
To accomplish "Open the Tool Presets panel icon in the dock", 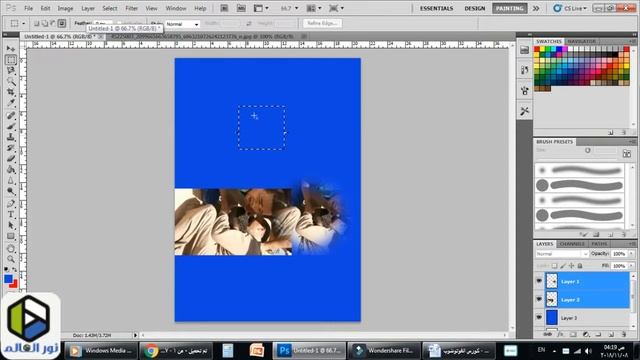I will [524, 111].
